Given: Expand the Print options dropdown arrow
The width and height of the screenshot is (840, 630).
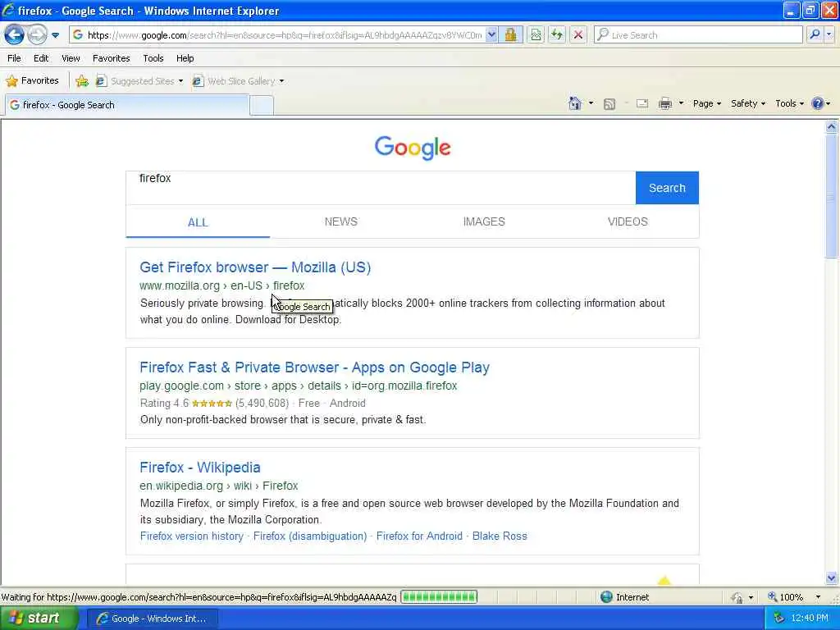Looking at the screenshot, I should click(x=681, y=103).
